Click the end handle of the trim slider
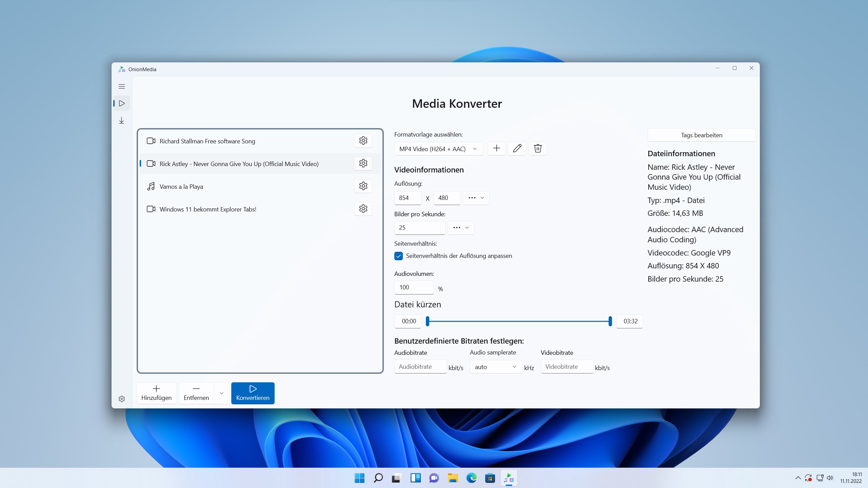 [610, 321]
